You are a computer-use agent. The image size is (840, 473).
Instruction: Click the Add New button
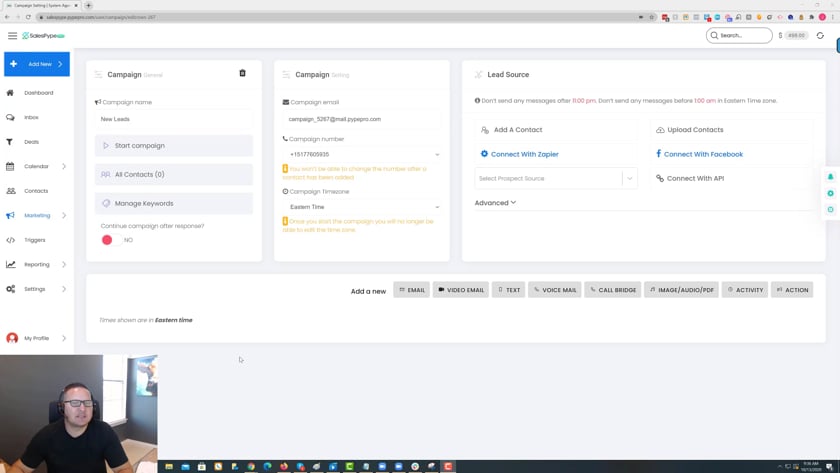coord(37,64)
